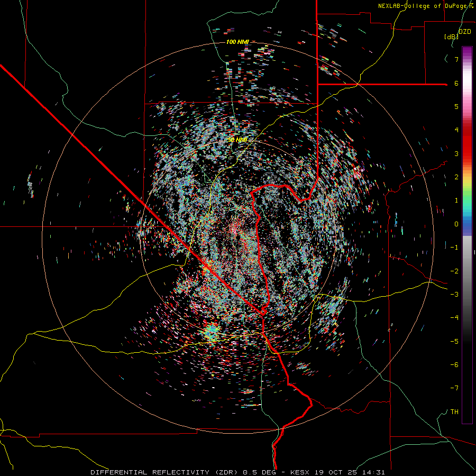The height and width of the screenshot is (476, 476).
Task: Click the -4 value on the scale
Action: (454, 318)
